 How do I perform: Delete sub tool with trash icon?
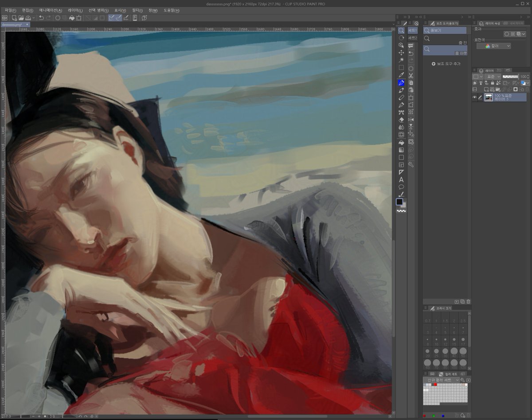(468, 302)
